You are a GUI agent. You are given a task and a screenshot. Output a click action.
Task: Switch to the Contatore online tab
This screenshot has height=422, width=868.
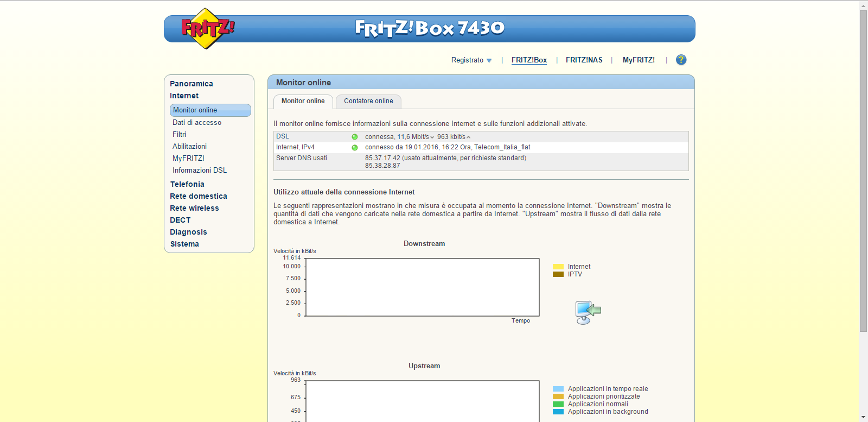point(368,101)
